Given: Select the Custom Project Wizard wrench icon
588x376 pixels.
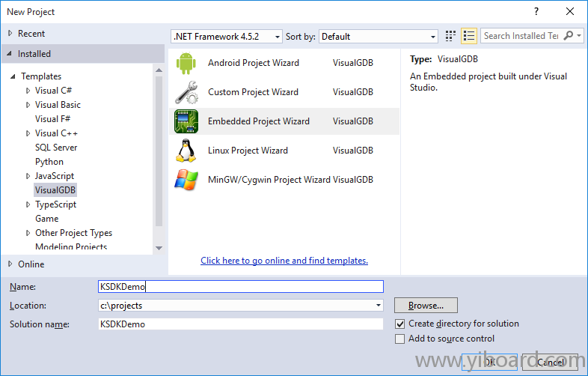Looking at the screenshot, I should tap(186, 92).
